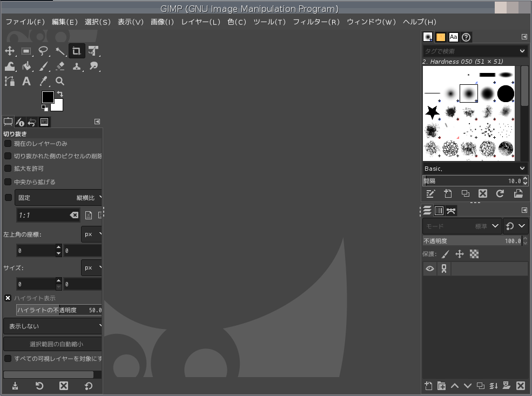Enable すべての可視レイヤーを対象にする checkbox
This screenshot has width=532, height=396.
coord(8,359)
